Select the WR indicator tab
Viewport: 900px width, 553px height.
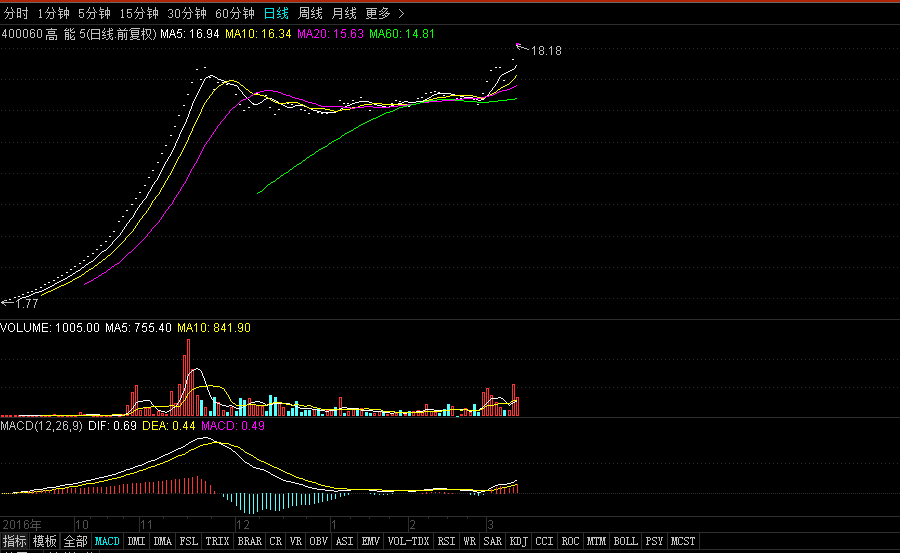click(x=469, y=541)
